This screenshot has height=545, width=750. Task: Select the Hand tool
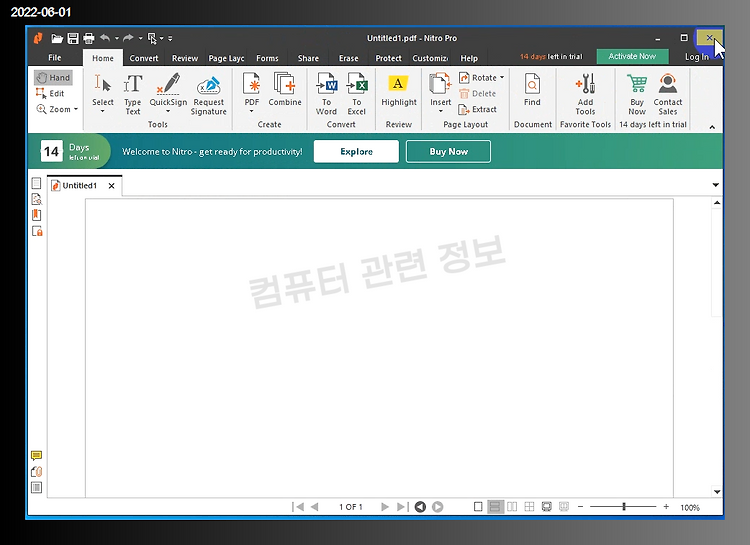(x=53, y=78)
